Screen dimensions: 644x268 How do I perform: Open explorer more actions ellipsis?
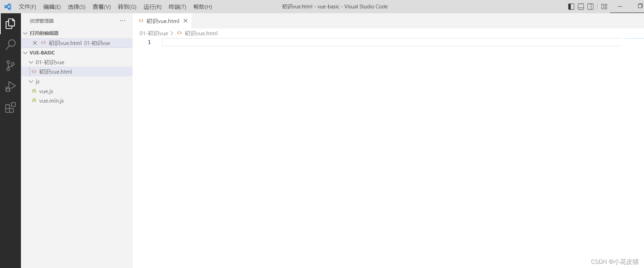click(122, 21)
